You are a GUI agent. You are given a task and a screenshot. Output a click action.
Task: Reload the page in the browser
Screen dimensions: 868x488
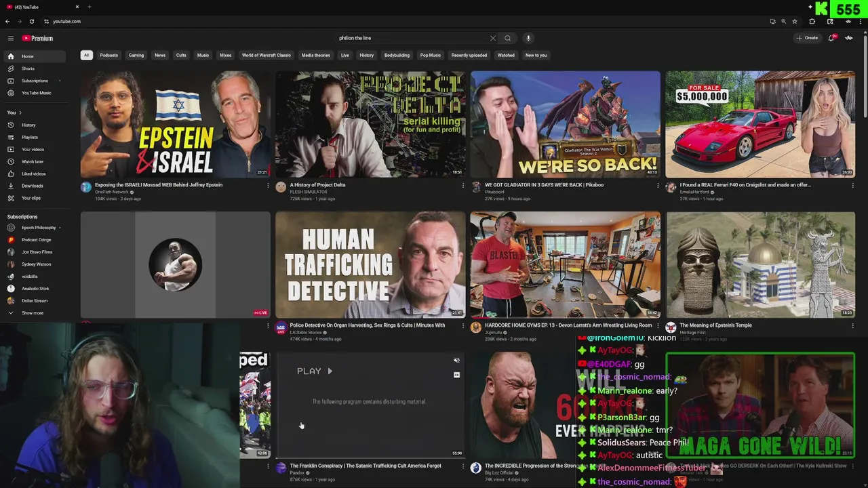tap(31, 21)
